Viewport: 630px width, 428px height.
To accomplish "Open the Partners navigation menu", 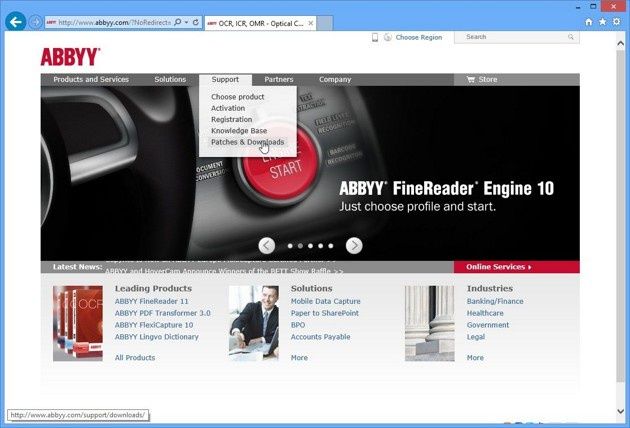I will coord(279,80).
